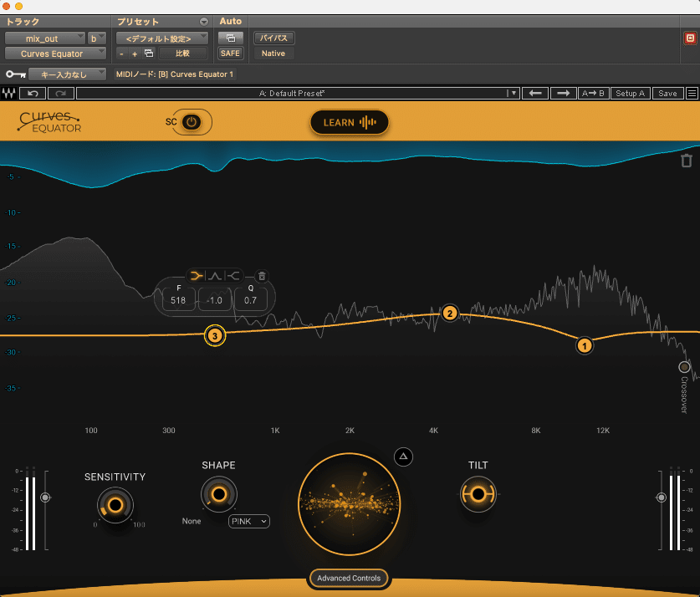The image size is (700, 597).
Task: Click the Q field showing 0.7
Action: coord(250,300)
